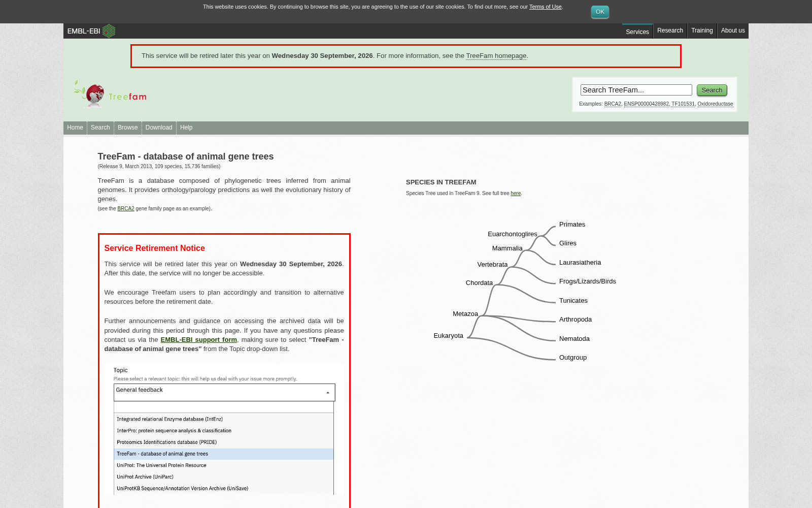
Task: Open Download in navigation bar
Action: [x=159, y=128]
